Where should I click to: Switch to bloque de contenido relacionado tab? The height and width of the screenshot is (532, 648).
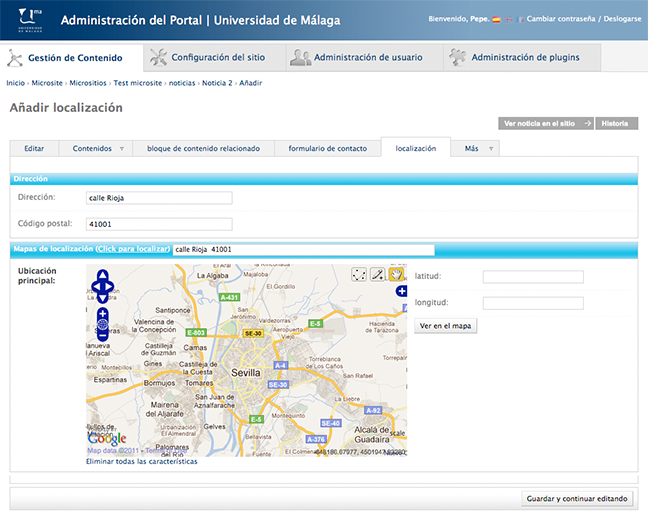[x=203, y=148]
